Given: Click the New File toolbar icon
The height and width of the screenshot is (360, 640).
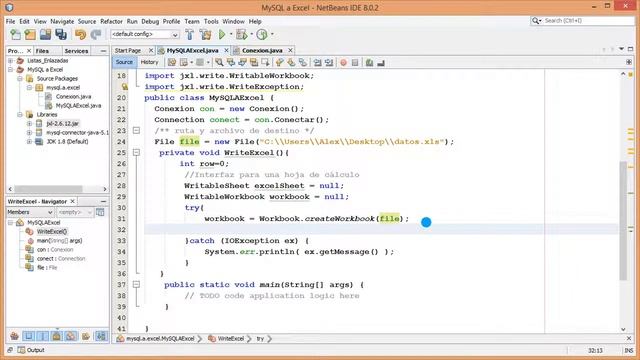Looking at the screenshot, I should point(16,35).
